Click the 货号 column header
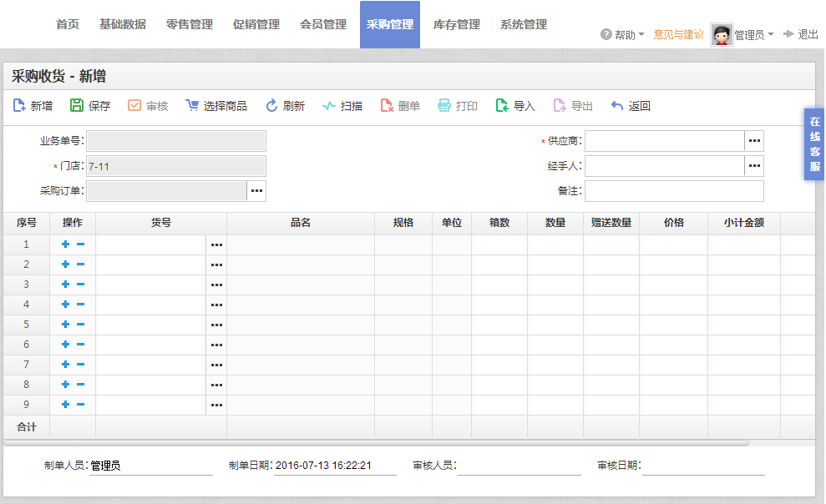This screenshot has height=504, width=826. 161,223
